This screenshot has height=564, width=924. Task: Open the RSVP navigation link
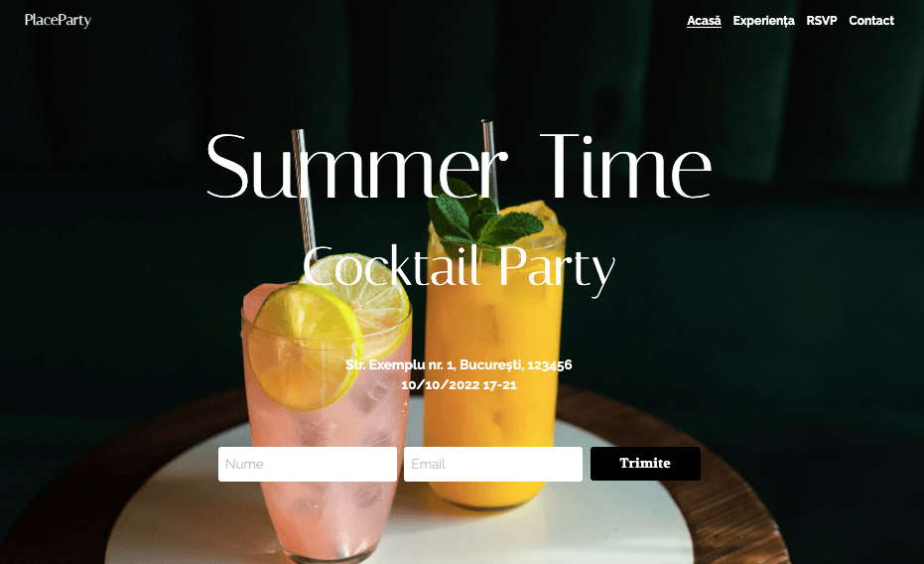coord(822,21)
